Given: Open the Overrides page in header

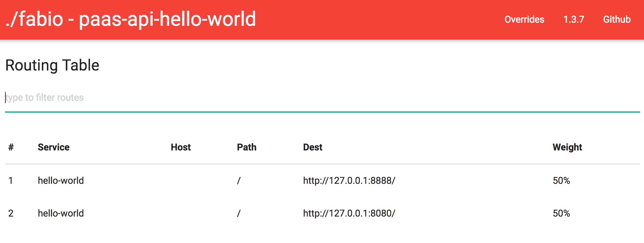Looking at the screenshot, I should [x=524, y=20].
